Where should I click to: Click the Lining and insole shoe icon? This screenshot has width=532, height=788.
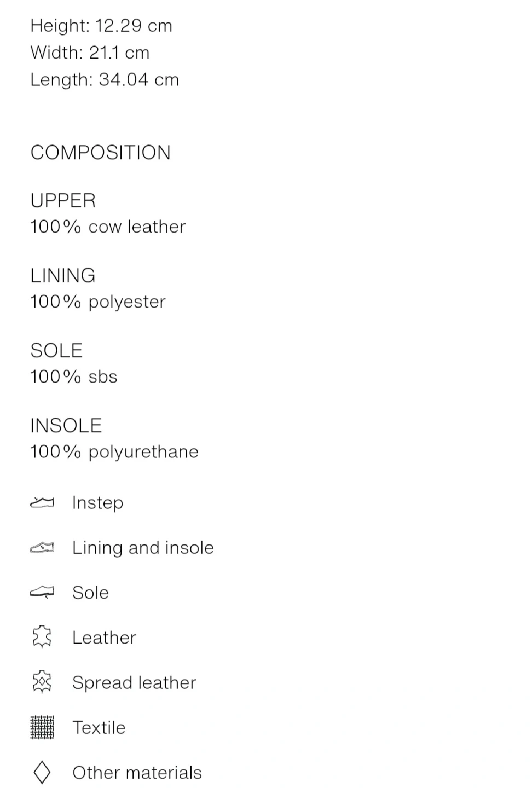(42, 547)
